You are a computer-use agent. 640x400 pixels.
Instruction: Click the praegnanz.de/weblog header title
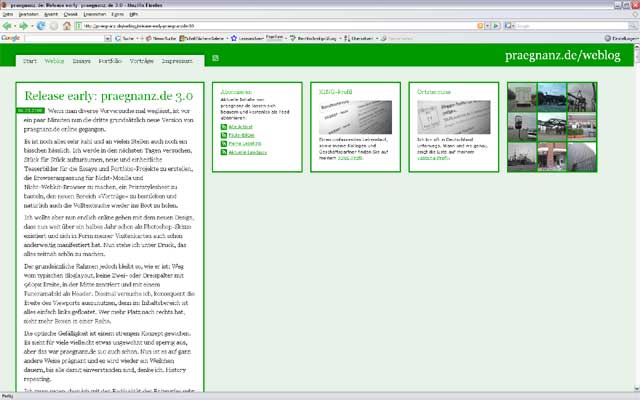tap(563, 56)
